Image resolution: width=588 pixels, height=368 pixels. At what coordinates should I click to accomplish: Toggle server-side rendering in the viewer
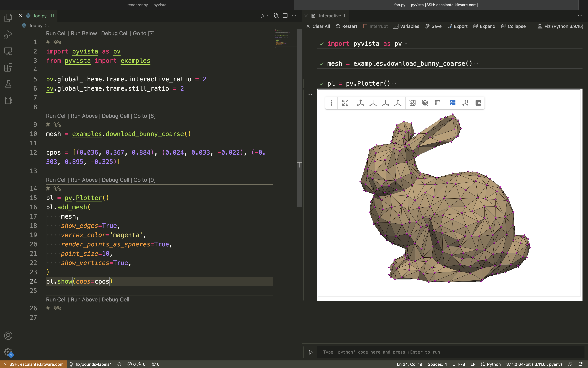pyautogui.click(x=453, y=103)
